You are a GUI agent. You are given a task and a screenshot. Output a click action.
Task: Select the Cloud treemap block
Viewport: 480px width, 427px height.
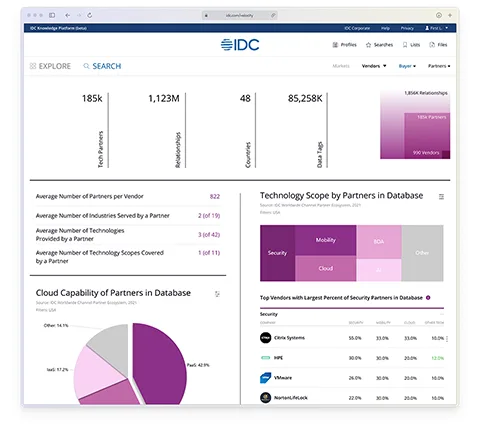326,268
